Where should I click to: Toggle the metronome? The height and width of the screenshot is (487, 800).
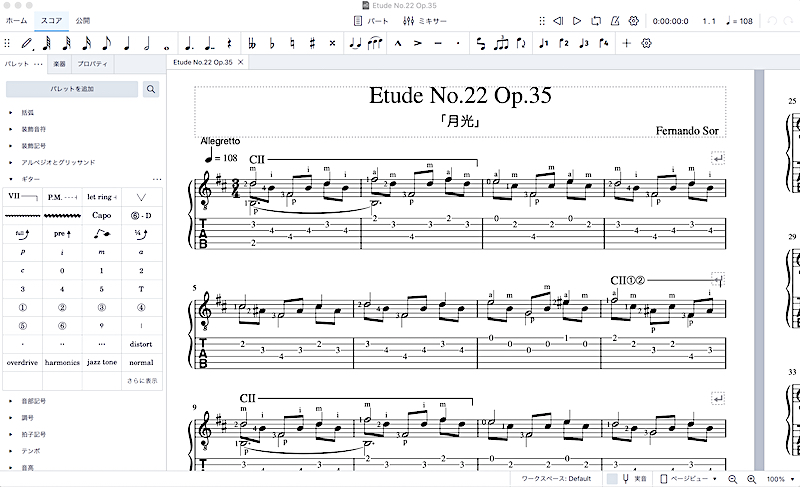pyautogui.click(x=615, y=21)
